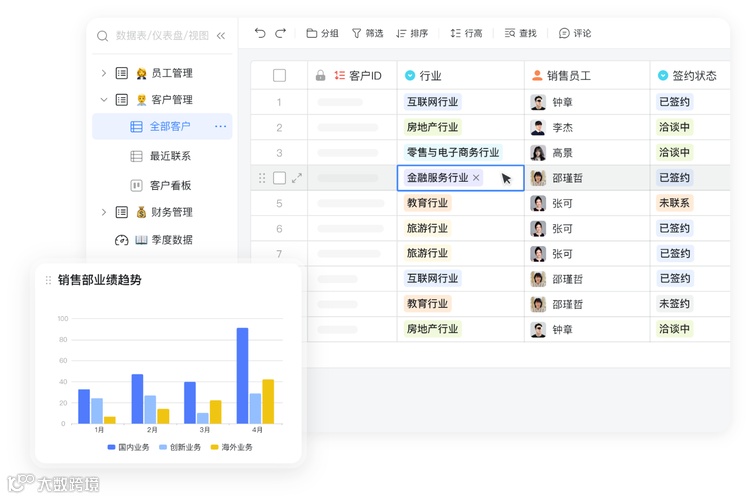750x499 pixels.
Task: Click salesperson 钟章 in row 1
Action: (551, 102)
